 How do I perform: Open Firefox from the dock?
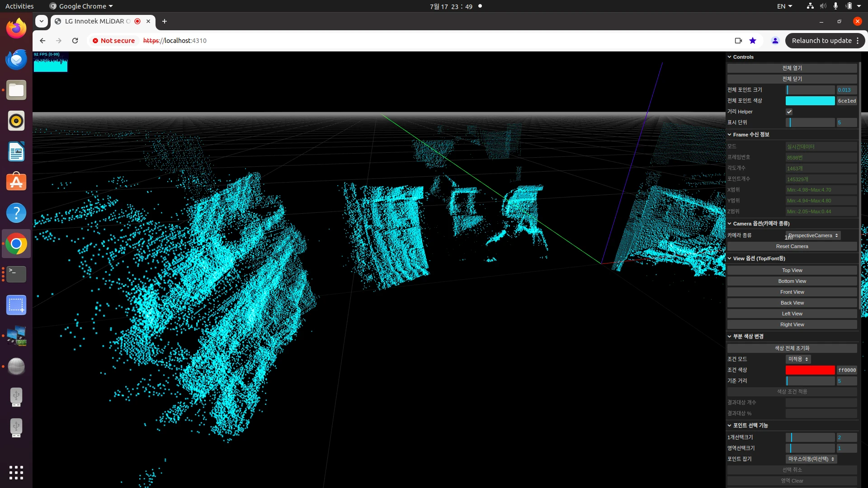16,28
